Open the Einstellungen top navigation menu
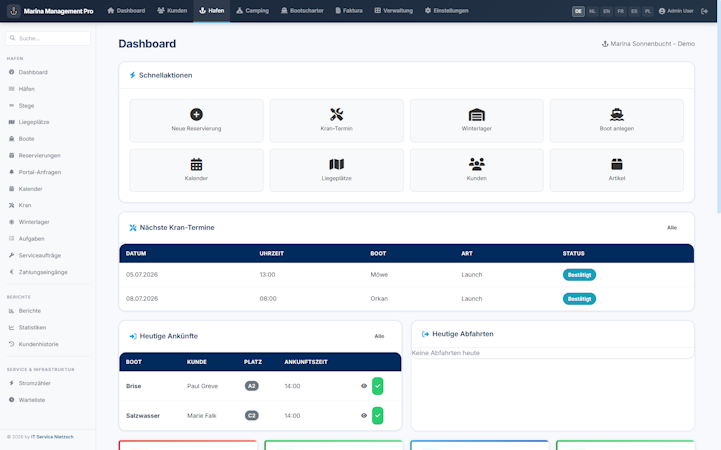Viewport: 721px width, 450px height. pyautogui.click(x=446, y=11)
